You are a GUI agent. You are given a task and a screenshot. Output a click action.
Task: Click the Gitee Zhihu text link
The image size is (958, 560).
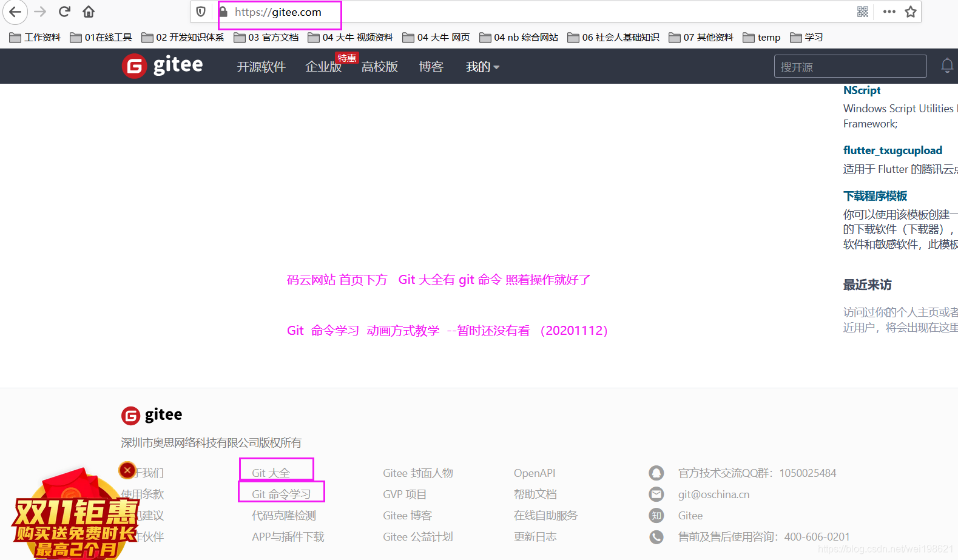pos(690,515)
